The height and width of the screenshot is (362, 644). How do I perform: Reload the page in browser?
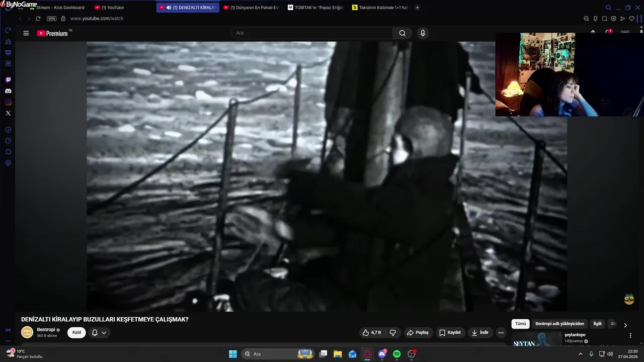tap(38, 19)
